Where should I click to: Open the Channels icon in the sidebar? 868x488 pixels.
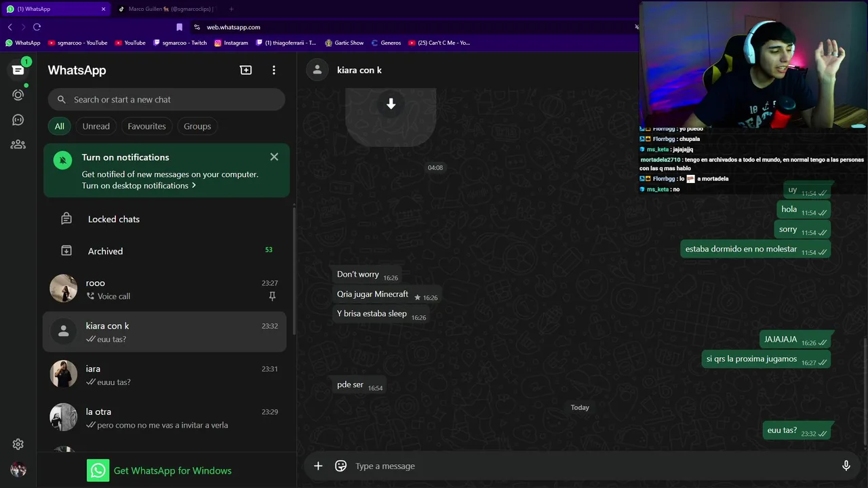pos(18,120)
